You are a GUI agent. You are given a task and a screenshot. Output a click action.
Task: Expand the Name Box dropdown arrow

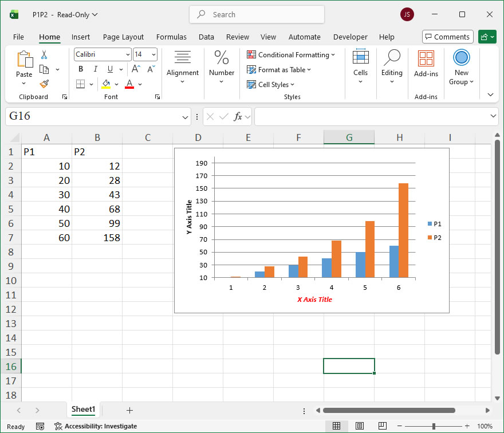click(185, 117)
